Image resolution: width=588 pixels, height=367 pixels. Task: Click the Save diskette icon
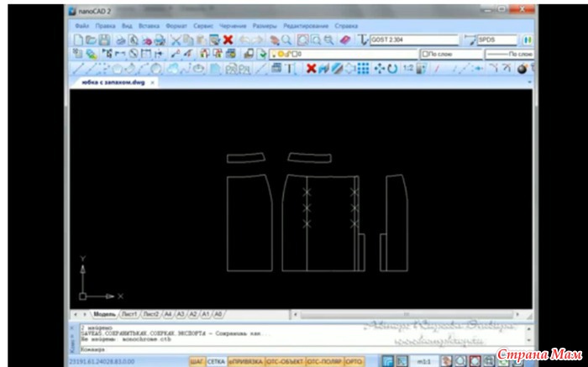click(103, 39)
